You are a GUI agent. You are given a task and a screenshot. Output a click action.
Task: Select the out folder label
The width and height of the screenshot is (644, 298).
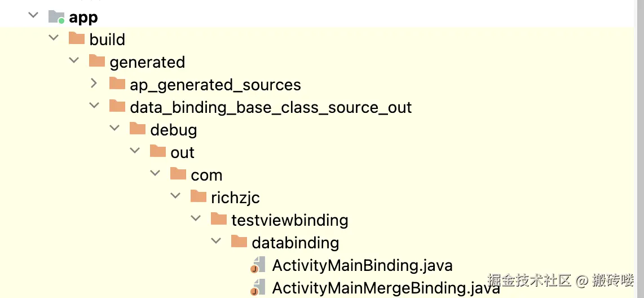pyautogui.click(x=182, y=152)
